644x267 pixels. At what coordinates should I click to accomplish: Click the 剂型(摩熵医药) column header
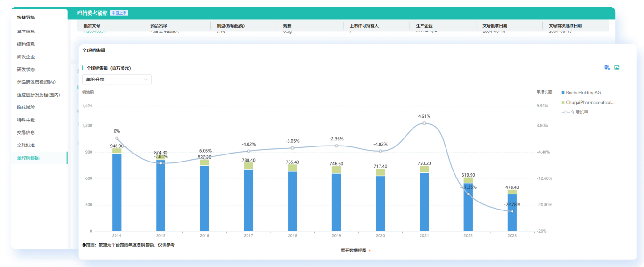(231, 26)
